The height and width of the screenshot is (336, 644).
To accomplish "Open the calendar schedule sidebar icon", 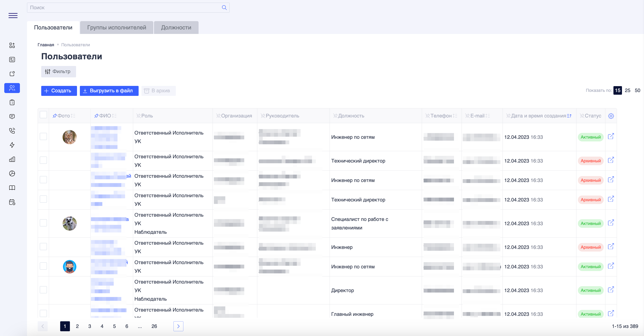I will click(12, 202).
